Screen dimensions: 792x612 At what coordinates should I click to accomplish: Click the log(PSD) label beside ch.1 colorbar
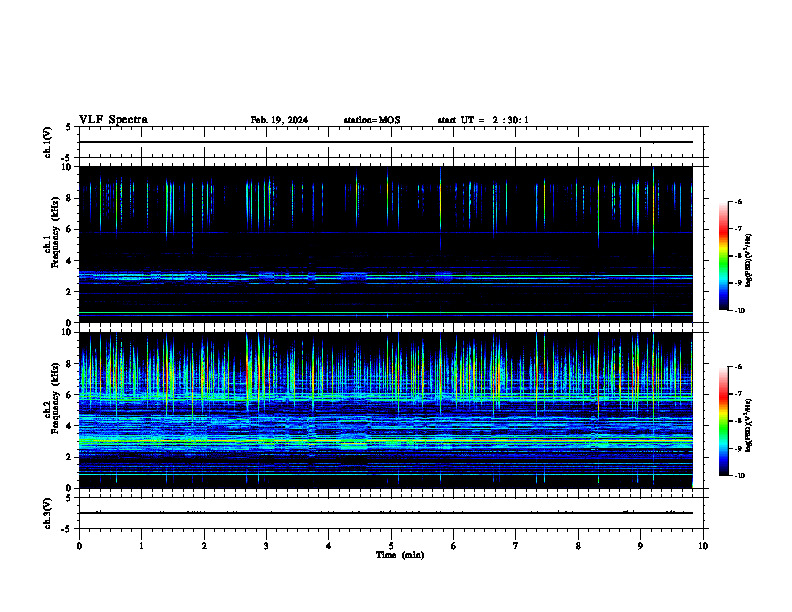749,260
